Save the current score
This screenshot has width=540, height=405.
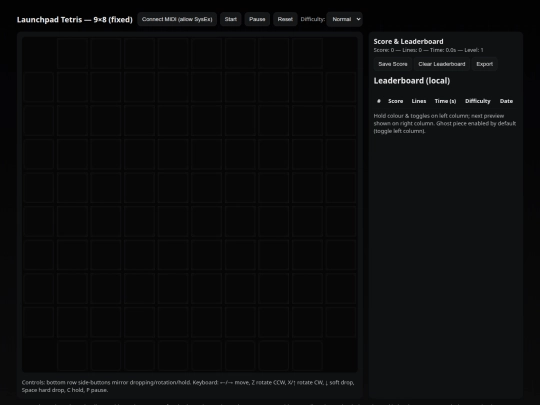pos(393,64)
